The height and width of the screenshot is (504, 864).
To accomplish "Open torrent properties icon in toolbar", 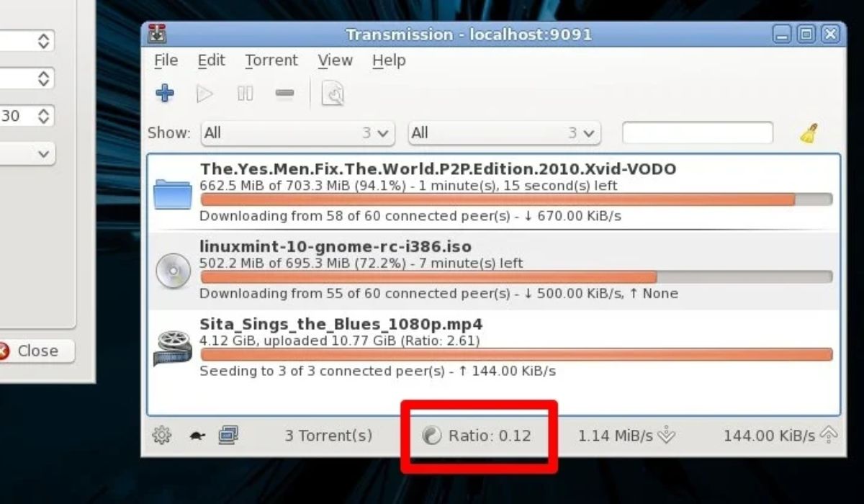I will click(x=333, y=94).
